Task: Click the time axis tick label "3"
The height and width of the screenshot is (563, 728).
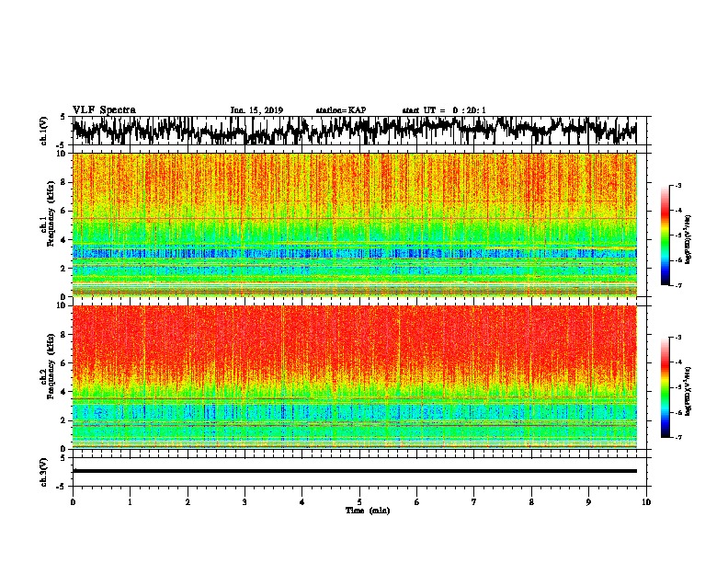Action: (245, 502)
